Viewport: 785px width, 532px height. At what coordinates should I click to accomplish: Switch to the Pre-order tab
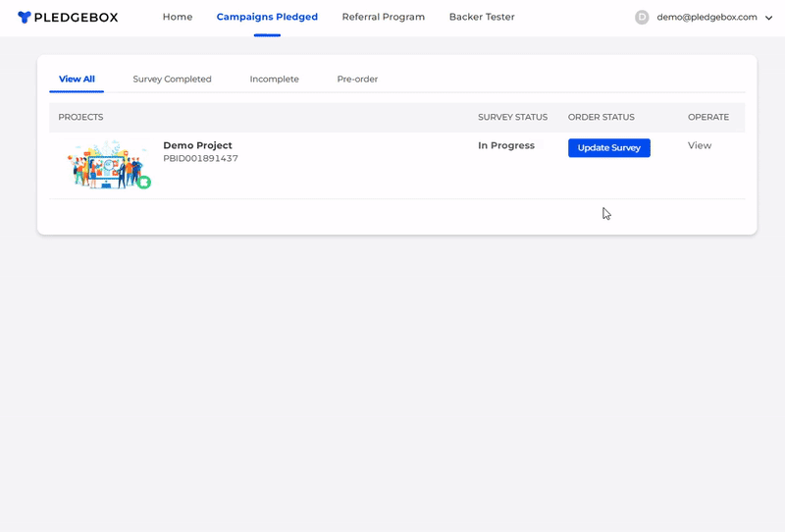357,79
